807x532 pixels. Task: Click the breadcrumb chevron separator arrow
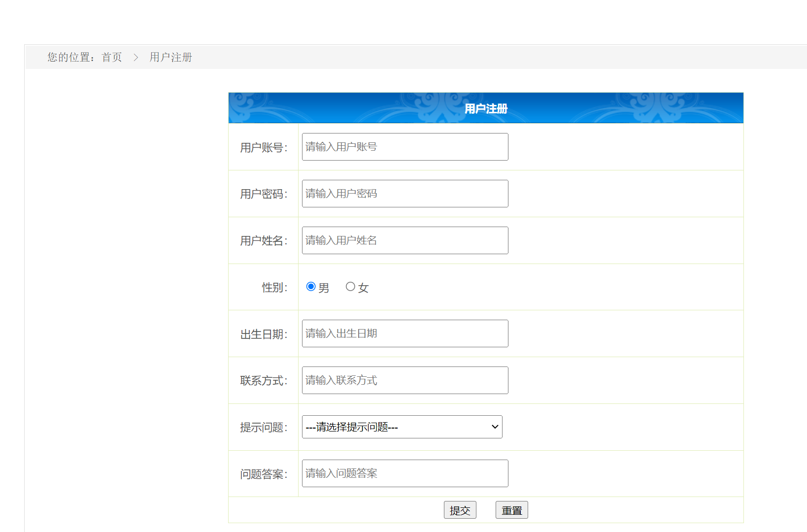point(136,58)
